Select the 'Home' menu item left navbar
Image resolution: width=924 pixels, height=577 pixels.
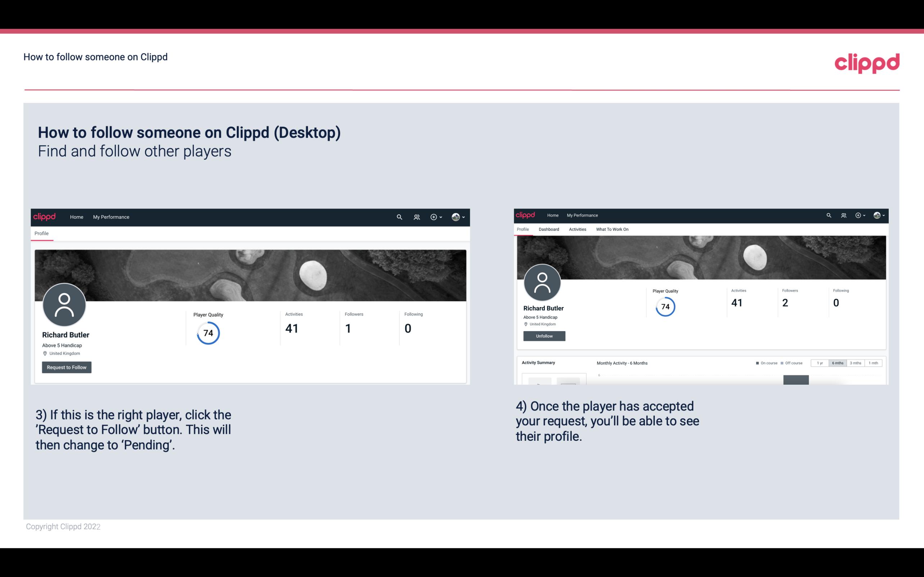coord(77,217)
